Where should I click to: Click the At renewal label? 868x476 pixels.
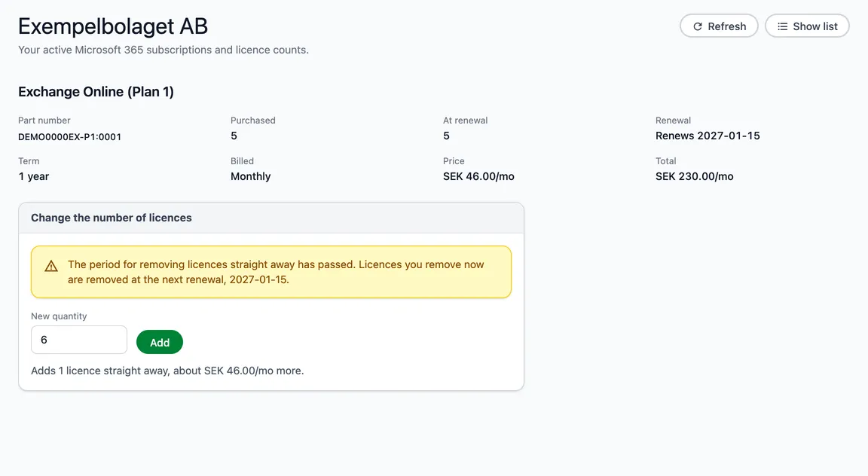pos(465,120)
